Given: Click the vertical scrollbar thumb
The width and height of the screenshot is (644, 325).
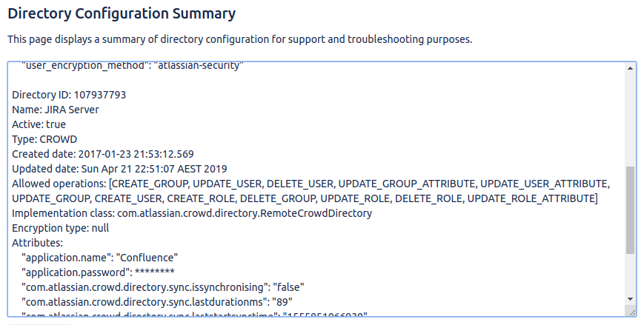Looking at the screenshot, I should point(631,210).
